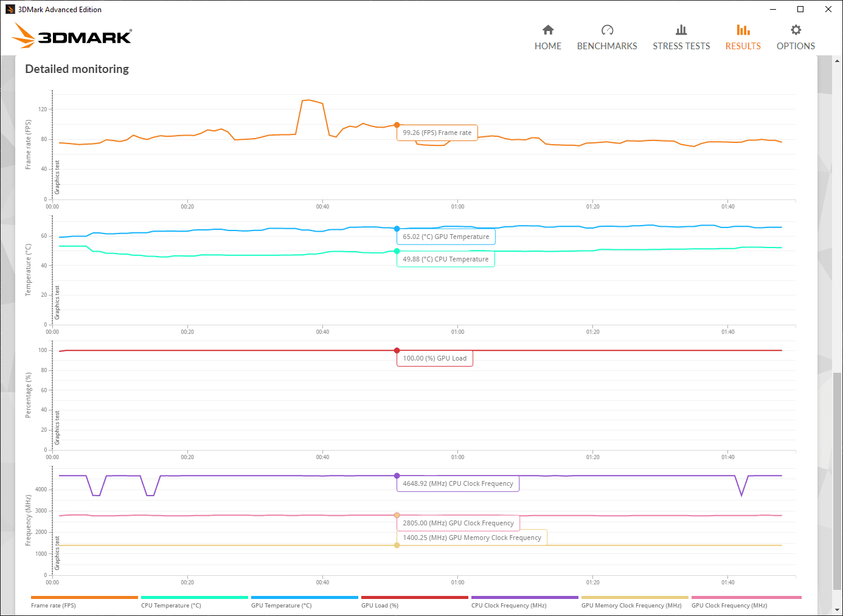Click the CPU clock frequency data point marker
Viewport: 843px width, 616px height.
(397, 476)
